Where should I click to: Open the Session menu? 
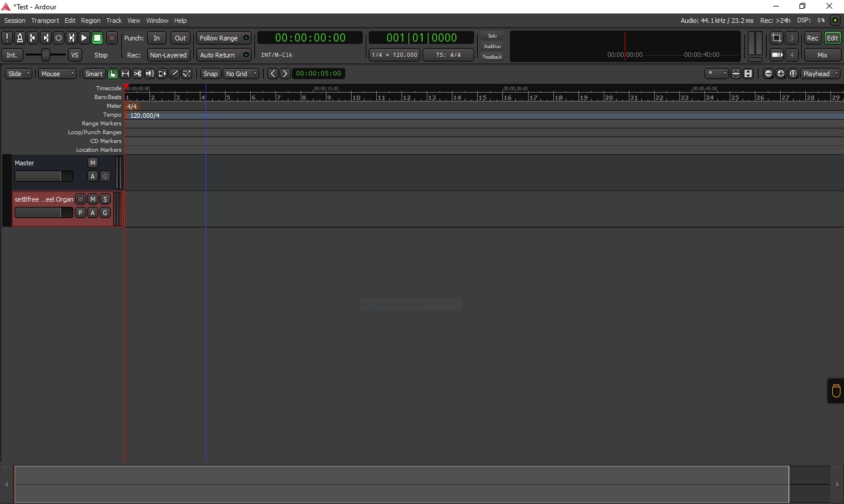click(x=15, y=21)
